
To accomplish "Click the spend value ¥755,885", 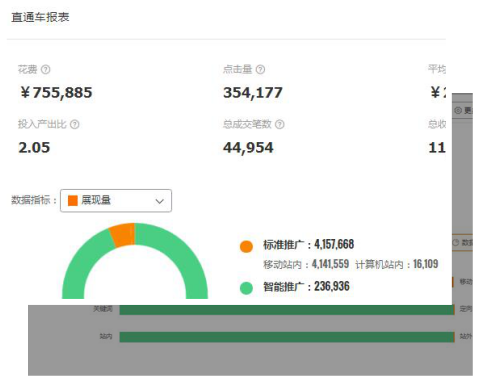I will coord(56,93).
